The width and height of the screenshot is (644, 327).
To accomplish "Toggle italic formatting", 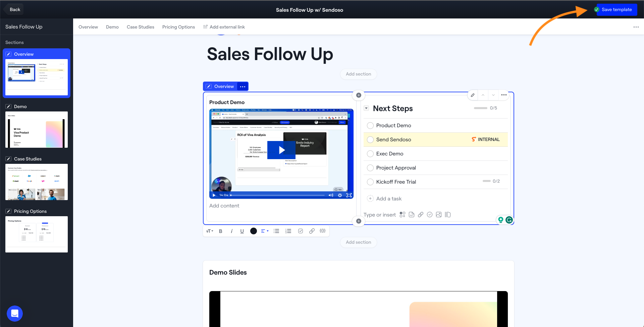I will 231,231.
